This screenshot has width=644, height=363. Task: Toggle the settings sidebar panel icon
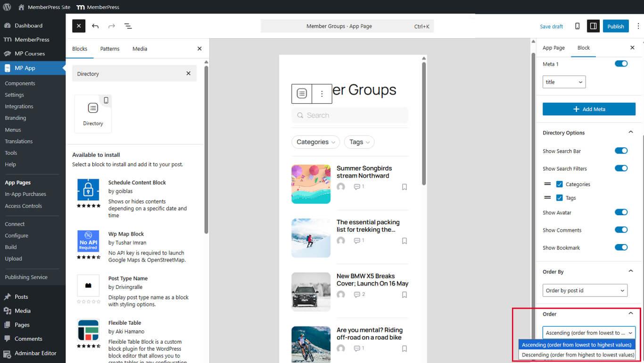593,26
